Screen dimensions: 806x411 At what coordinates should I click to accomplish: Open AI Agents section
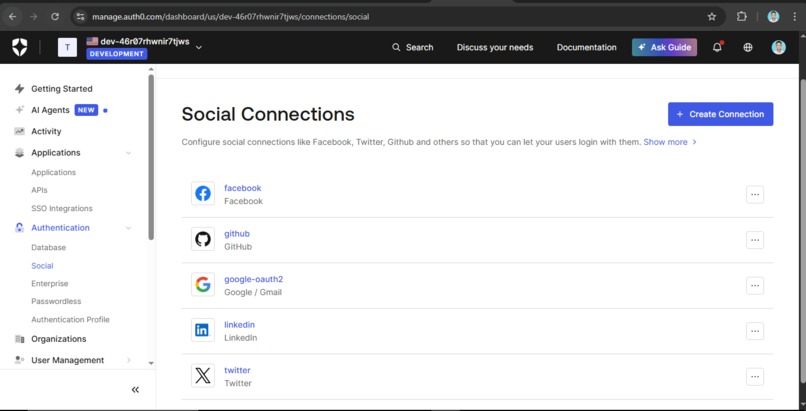(x=50, y=110)
